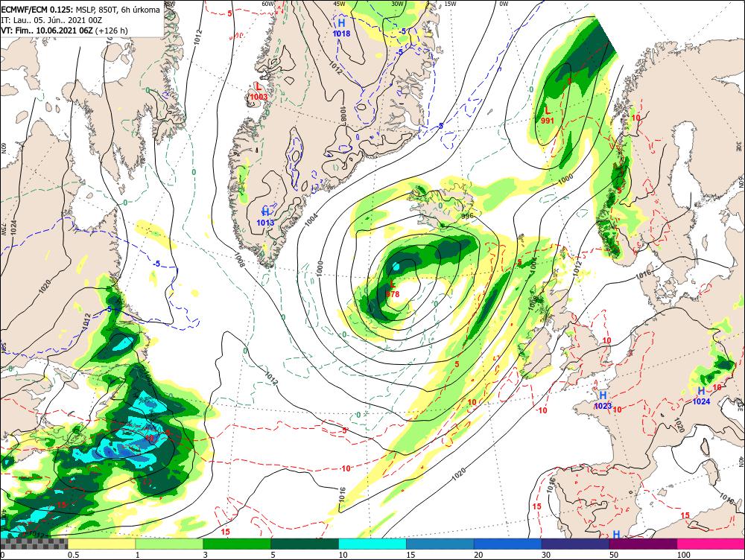Click the legend tick value '30'
This screenshot has height=560, width=745.
[x=546, y=555]
